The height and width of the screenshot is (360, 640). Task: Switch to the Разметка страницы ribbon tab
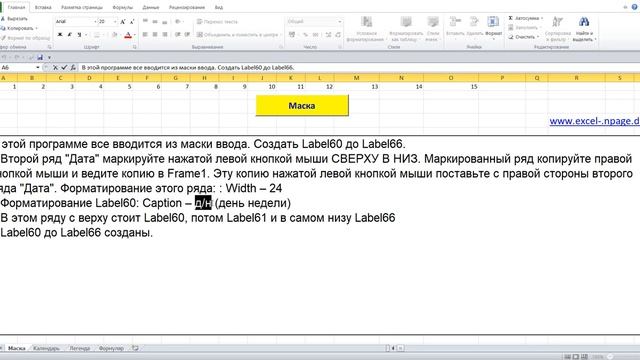82,7
